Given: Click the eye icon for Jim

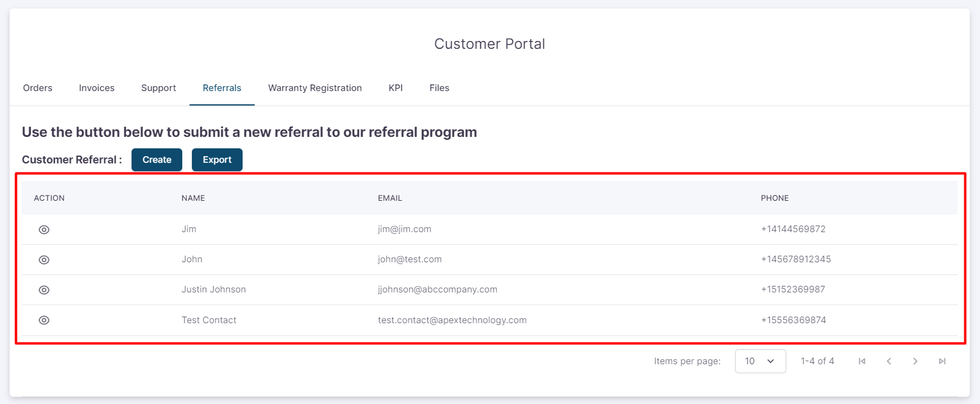Looking at the screenshot, I should tap(44, 230).
